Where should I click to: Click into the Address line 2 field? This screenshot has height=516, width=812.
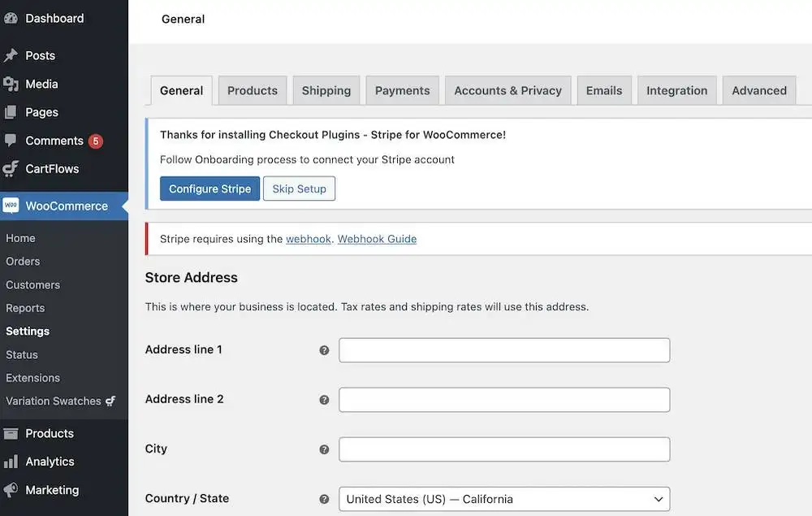coord(503,400)
